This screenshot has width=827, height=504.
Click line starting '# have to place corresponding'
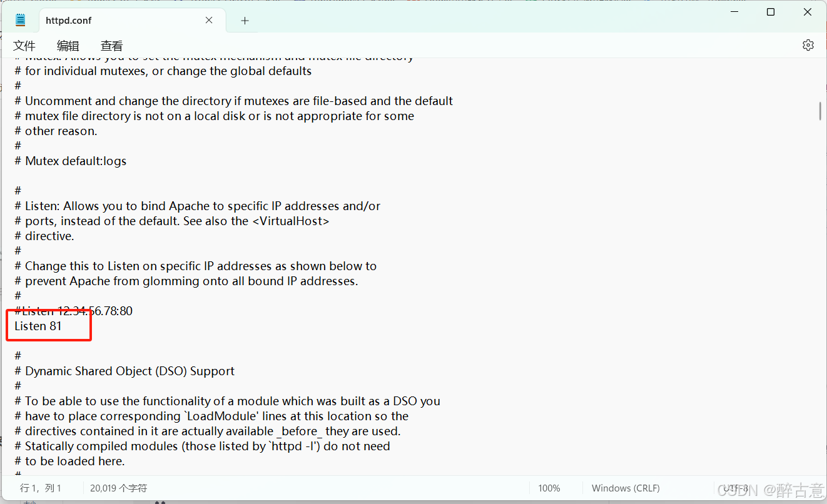(211, 416)
